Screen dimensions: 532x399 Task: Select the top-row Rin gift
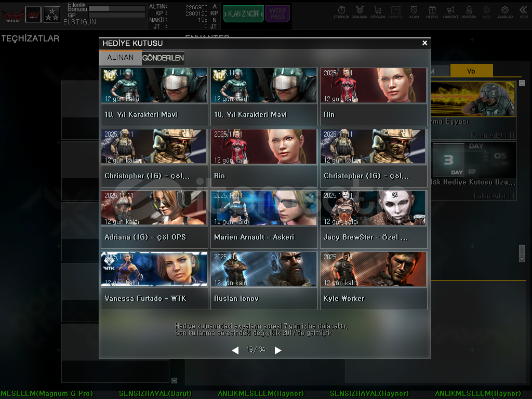click(x=374, y=97)
